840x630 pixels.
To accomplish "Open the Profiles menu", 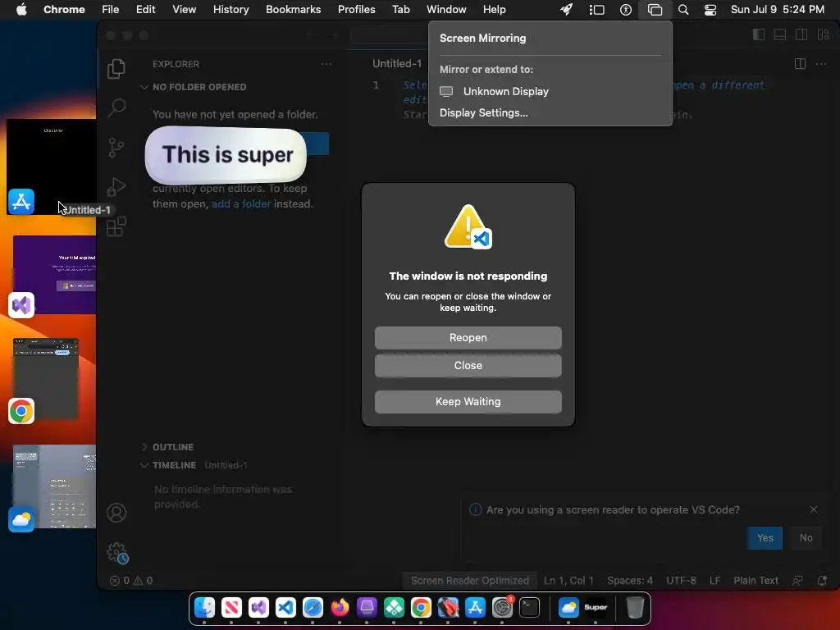I will coord(356,10).
